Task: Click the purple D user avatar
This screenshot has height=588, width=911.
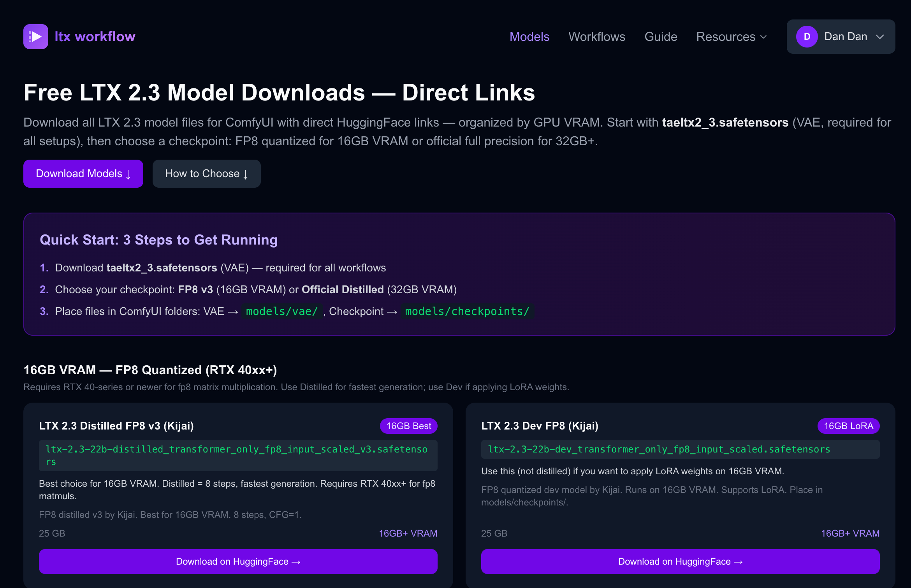Action: 807,37
